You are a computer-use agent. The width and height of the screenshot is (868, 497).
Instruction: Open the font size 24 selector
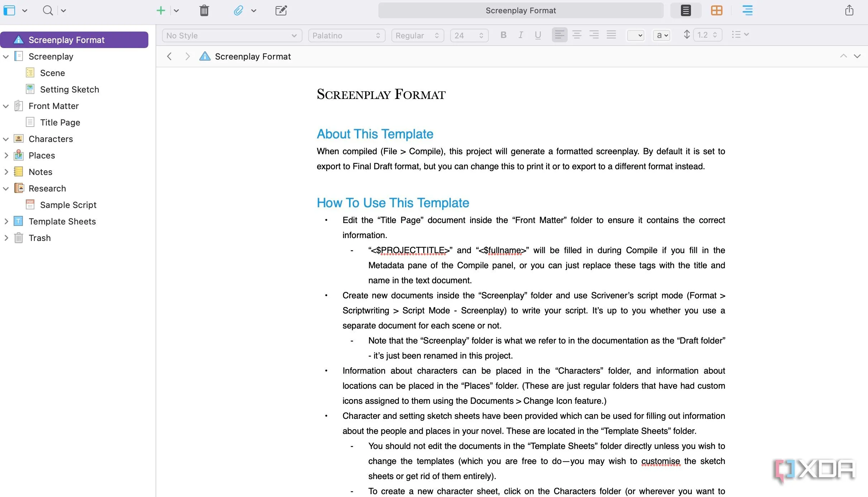tap(469, 35)
